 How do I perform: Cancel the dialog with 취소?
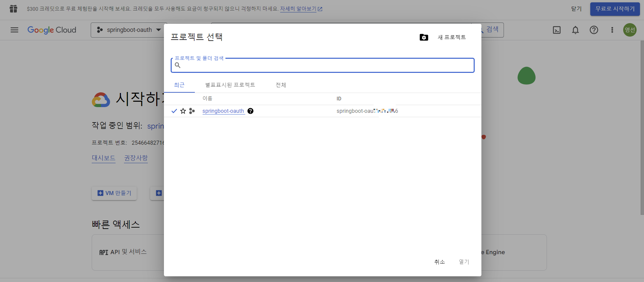(439, 262)
